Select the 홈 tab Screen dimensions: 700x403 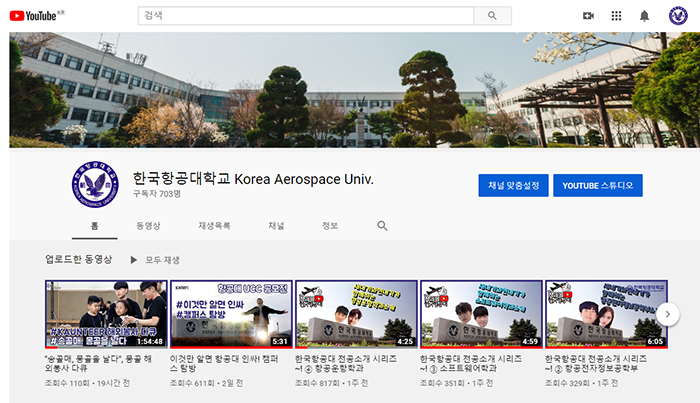pyautogui.click(x=95, y=226)
